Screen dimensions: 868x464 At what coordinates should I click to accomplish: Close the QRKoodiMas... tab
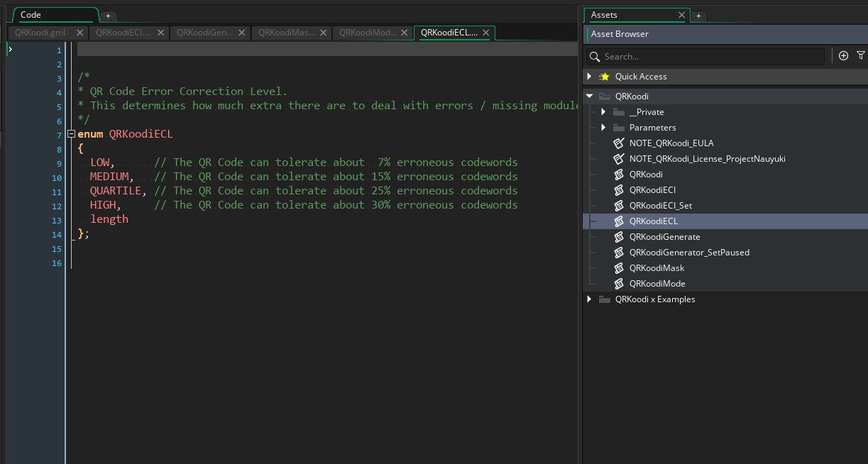(323, 33)
